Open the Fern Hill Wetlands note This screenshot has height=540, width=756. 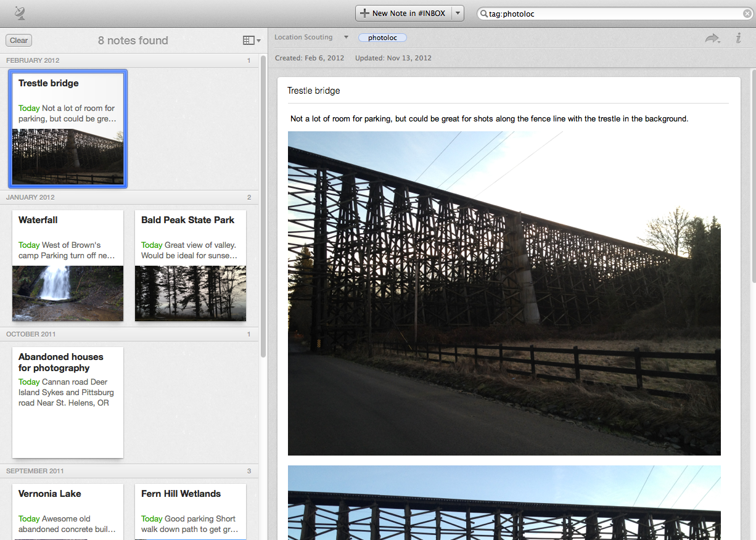(191, 511)
